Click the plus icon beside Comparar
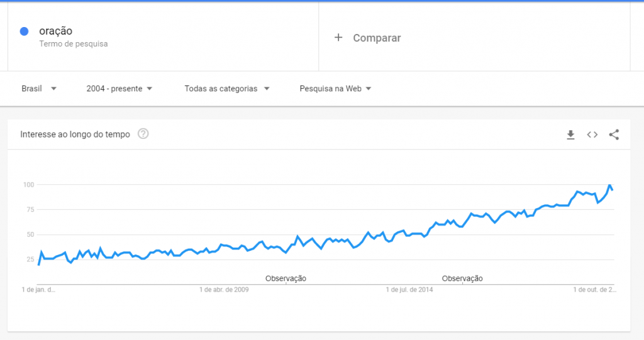This screenshot has width=644, height=340. click(338, 38)
